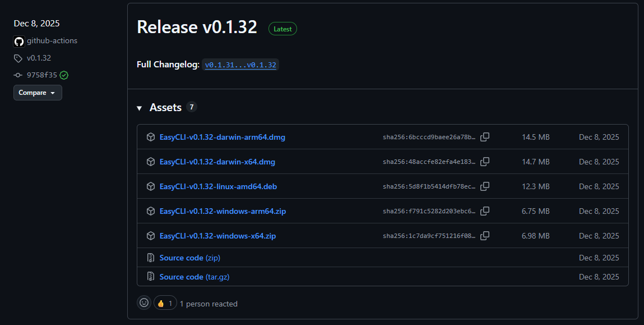Click archive icon beside Source code (tar.gz)
The image size is (644, 325).
151,277
